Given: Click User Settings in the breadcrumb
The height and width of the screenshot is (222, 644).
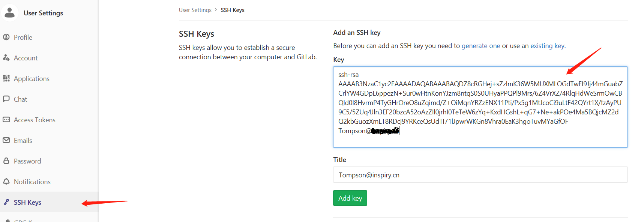Looking at the screenshot, I should (195, 10).
